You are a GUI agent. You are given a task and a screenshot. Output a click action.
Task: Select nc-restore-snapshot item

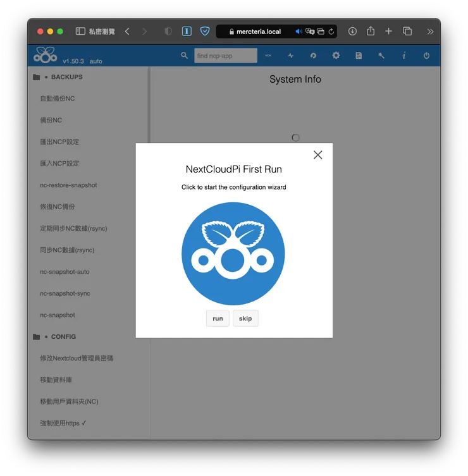tap(68, 185)
